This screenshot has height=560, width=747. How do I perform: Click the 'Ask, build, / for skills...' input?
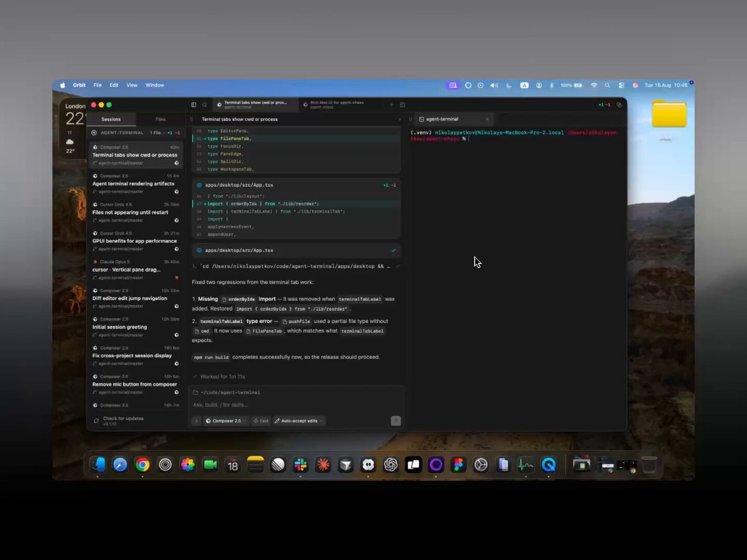pyautogui.click(x=296, y=405)
